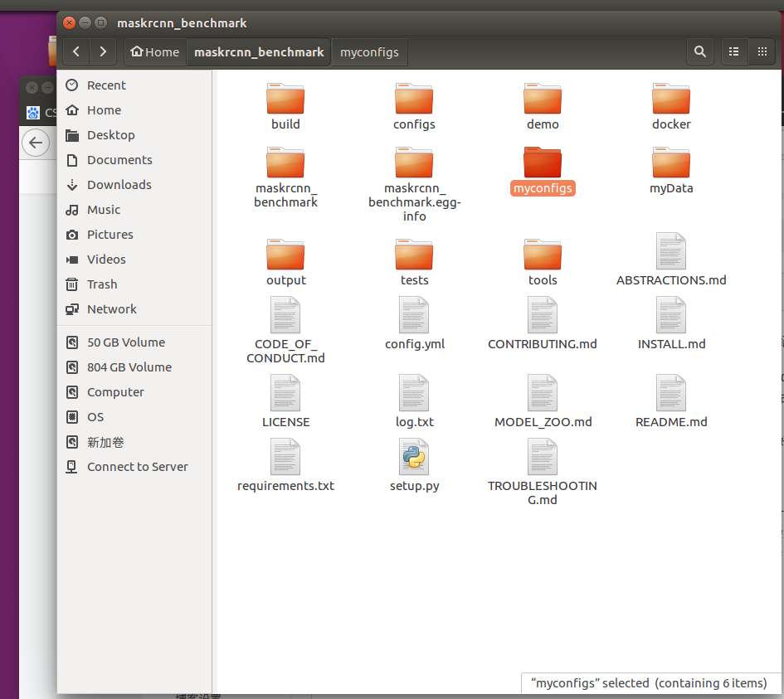The image size is (784, 699).
Task: Open Downloads in the sidebar
Action: point(134,185)
